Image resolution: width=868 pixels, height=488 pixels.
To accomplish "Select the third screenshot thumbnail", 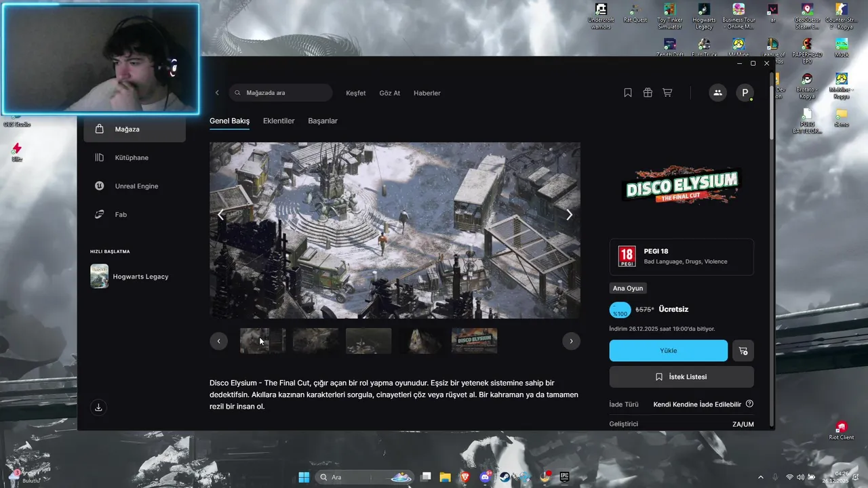I will (x=368, y=341).
